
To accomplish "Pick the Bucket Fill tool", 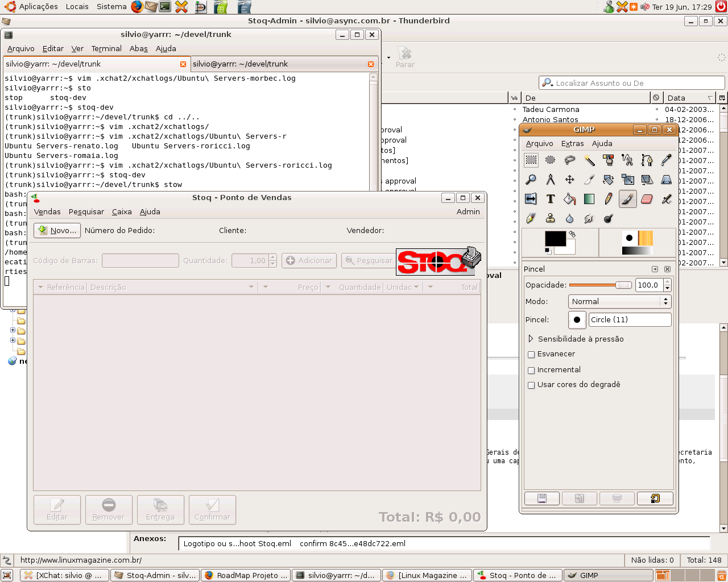I will click(x=569, y=199).
